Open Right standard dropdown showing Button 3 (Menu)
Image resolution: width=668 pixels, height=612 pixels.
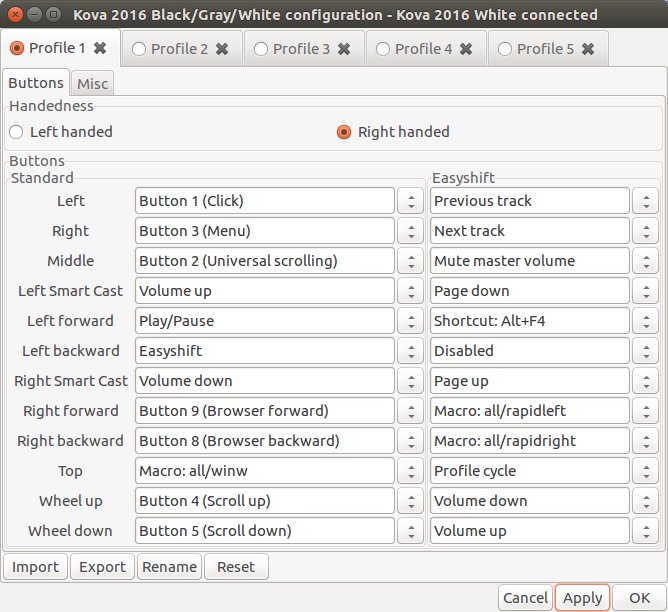point(265,231)
